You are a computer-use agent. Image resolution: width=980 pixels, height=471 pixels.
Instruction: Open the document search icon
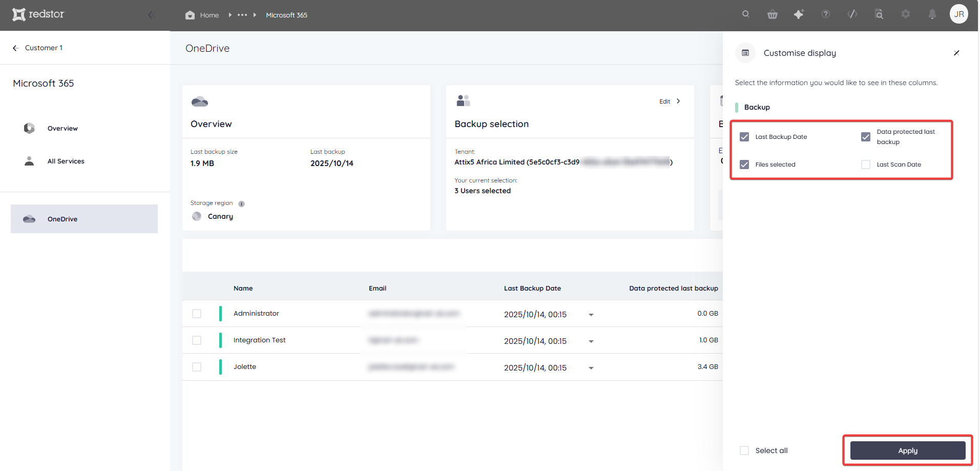tap(879, 14)
